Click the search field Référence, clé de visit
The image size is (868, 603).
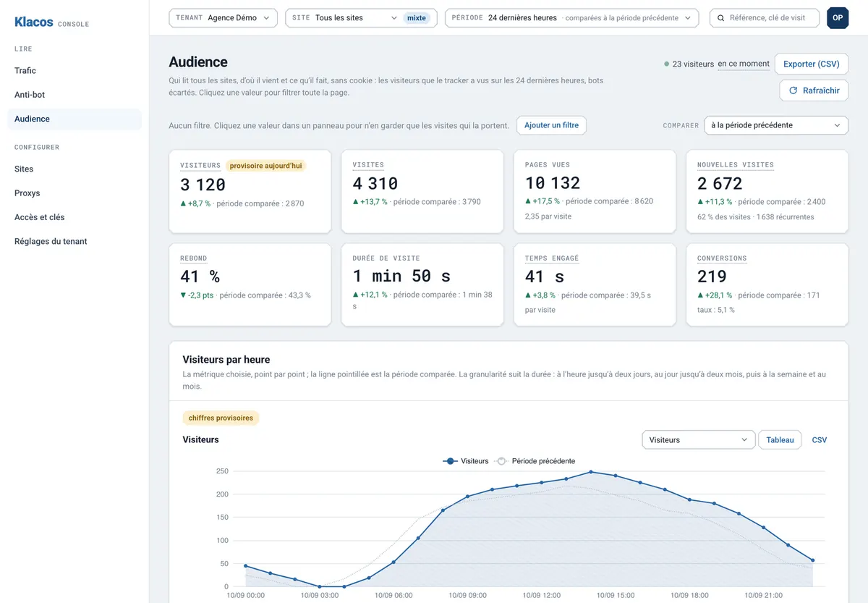765,18
